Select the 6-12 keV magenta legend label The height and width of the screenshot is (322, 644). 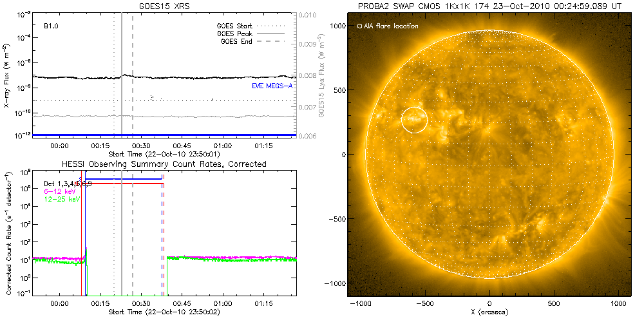pyautogui.click(x=58, y=191)
